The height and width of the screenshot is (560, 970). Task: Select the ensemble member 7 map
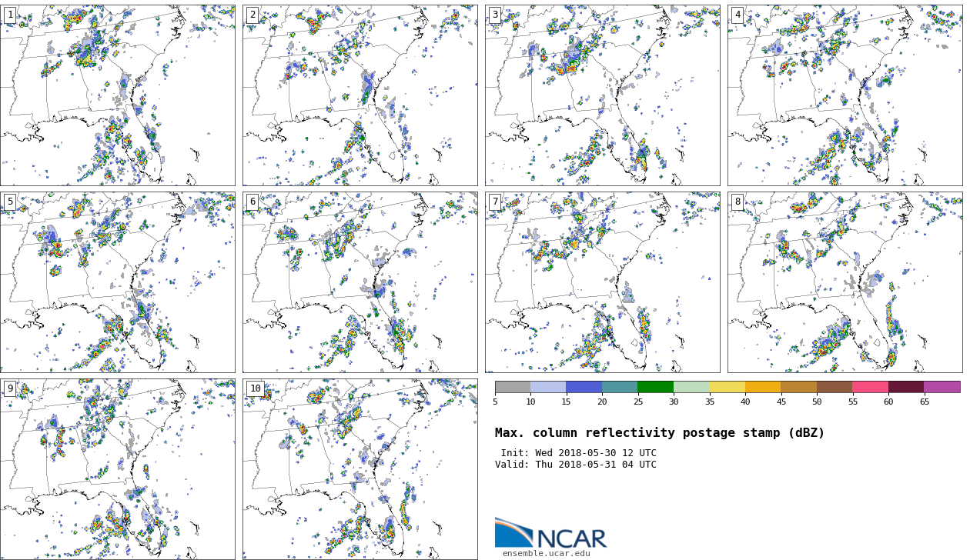602,282
